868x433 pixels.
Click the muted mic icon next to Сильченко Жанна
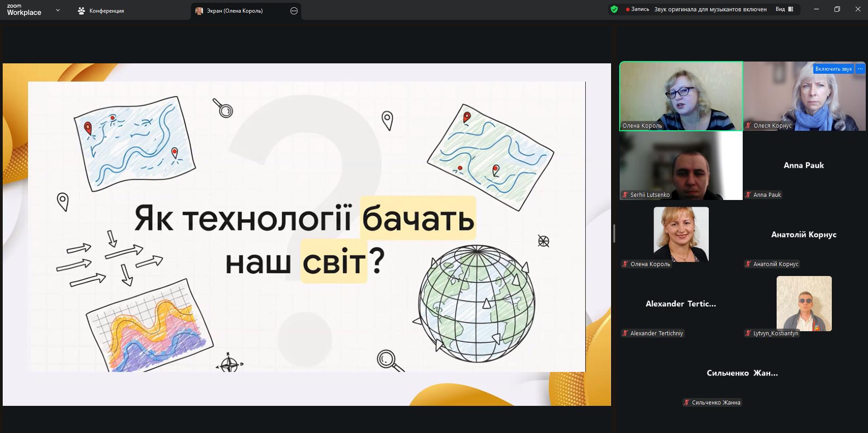point(687,403)
